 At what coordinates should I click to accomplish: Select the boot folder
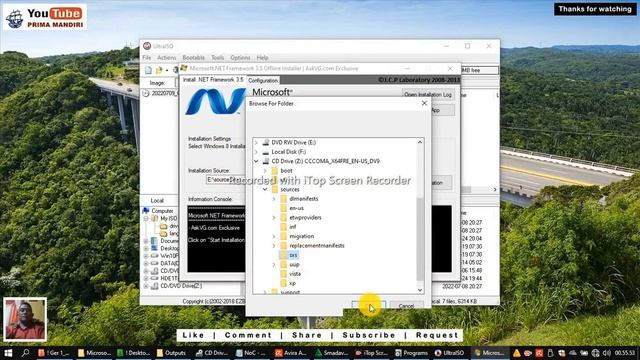click(x=286, y=171)
